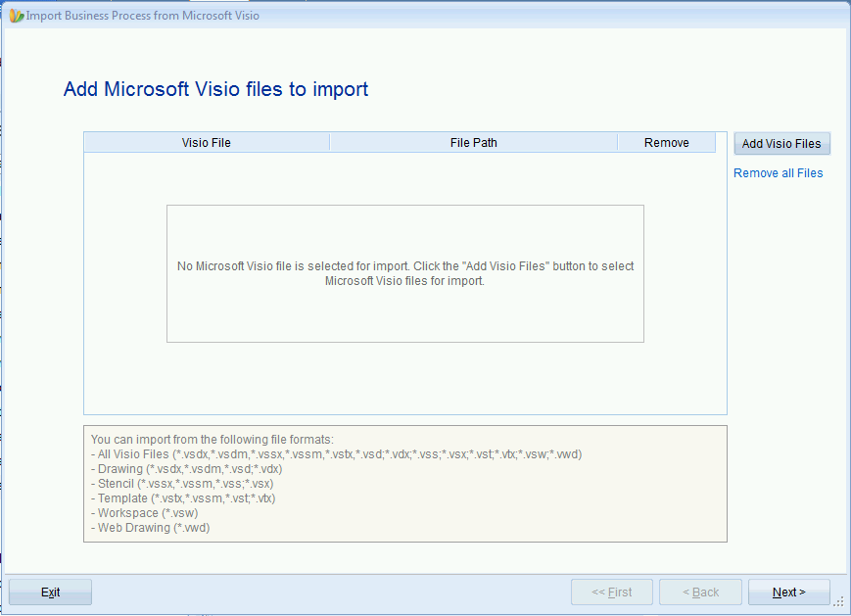Image resolution: width=851 pixels, height=616 pixels.
Task: Click 'Add Microsoft Visio files to import' heading
Action: (x=216, y=89)
